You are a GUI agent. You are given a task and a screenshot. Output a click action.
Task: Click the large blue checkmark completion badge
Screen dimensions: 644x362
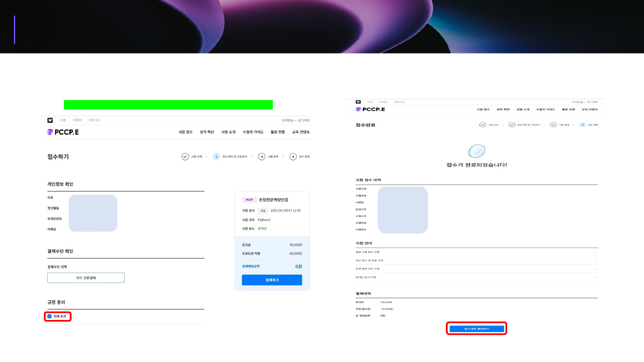click(476, 151)
